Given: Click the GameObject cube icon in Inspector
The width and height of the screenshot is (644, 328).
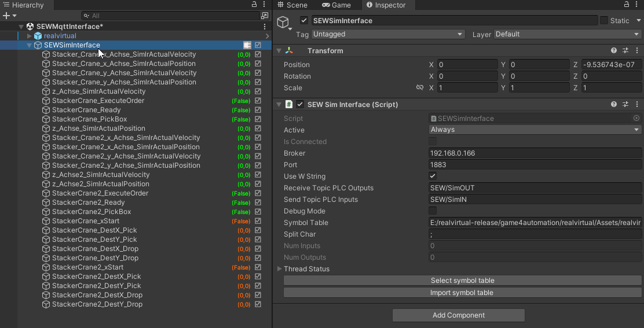Looking at the screenshot, I should [283, 22].
